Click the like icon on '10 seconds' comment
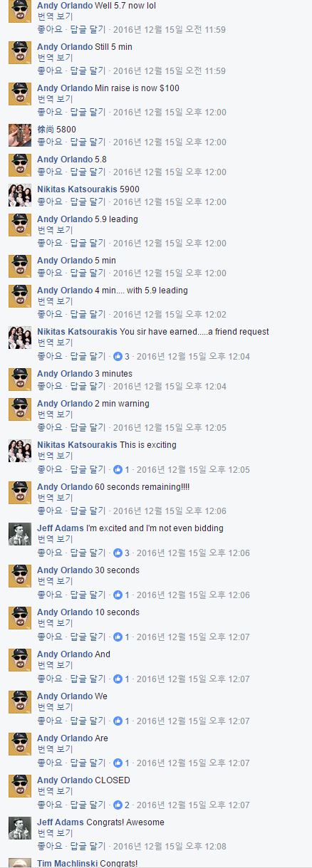312x868 pixels. (118, 637)
